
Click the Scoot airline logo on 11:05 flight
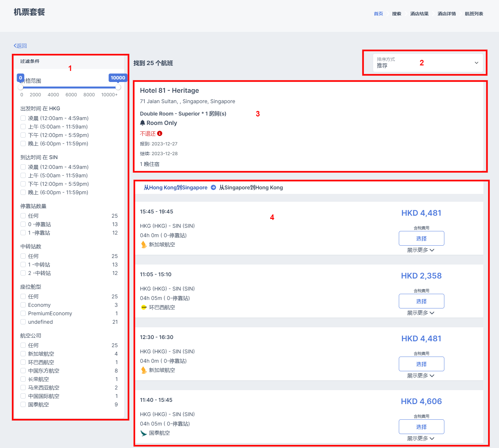144,307
